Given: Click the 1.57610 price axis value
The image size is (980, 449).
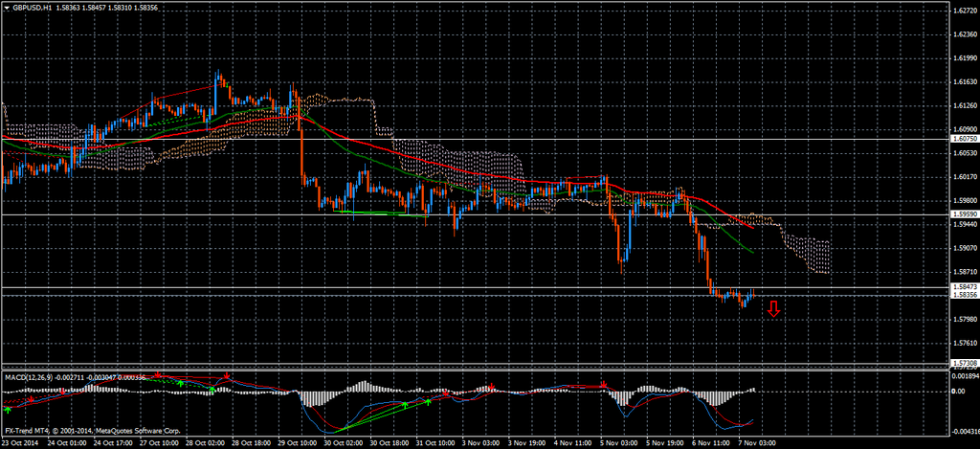Looking at the screenshot, I should coord(965,343).
